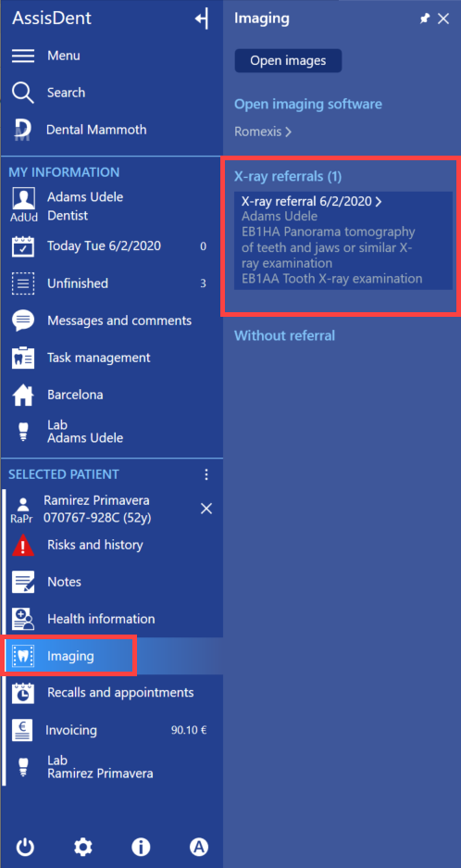Click the Open images button

tap(288, 61)
